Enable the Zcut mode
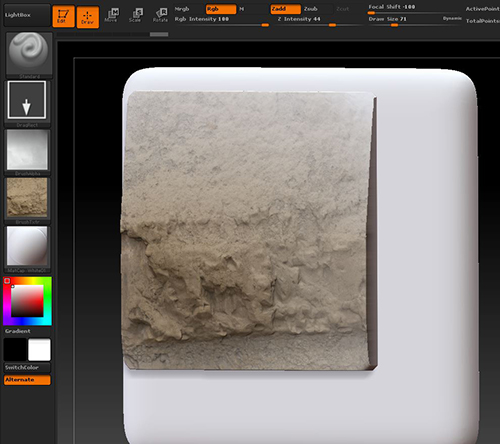Image resolution: width=500 pixels, height=444 pixels. [x=343, y=9]
